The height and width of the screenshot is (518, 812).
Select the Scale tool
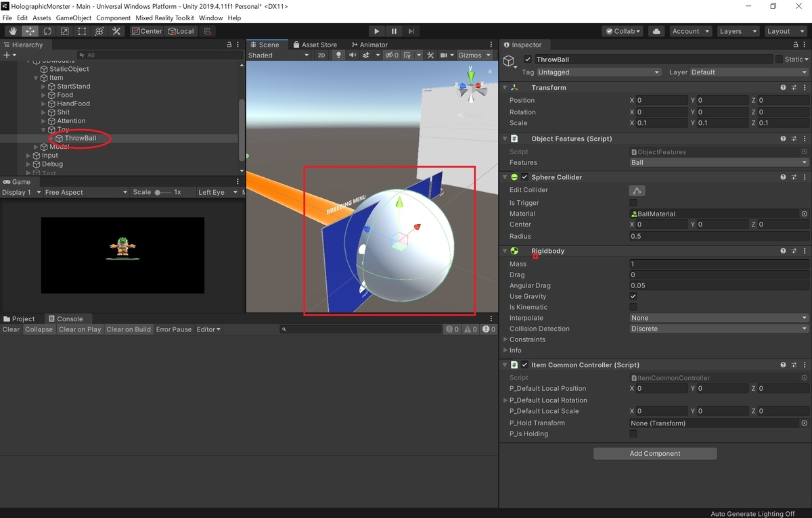pos(65,31)
